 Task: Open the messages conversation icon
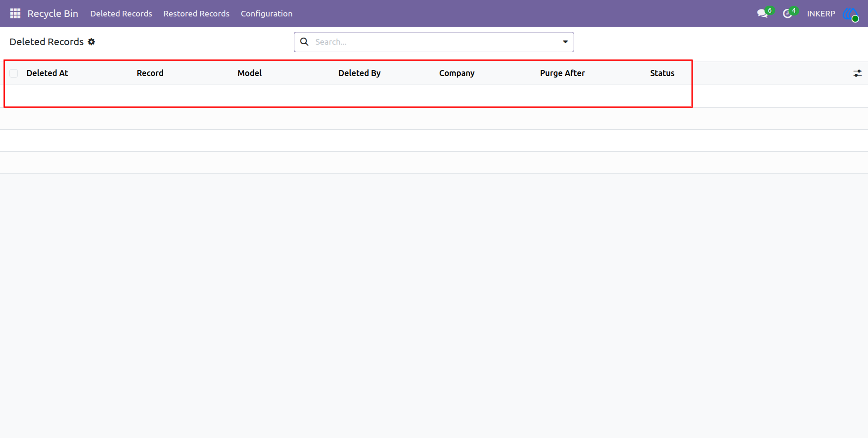[762, 14]
